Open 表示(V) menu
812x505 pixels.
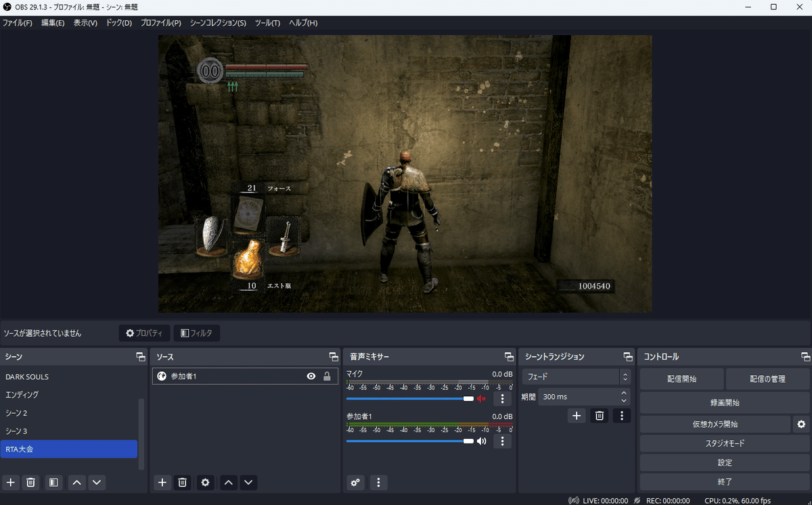tap(85, 23)
